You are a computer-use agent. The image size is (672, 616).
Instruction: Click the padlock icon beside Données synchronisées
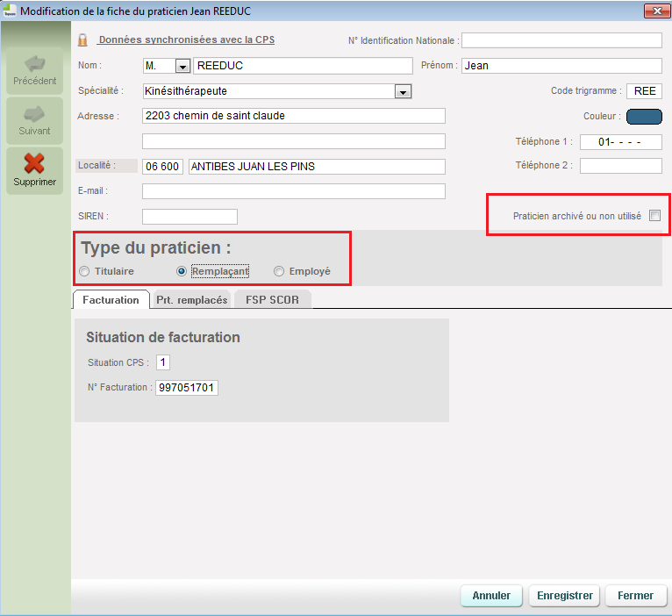(82, 40)
